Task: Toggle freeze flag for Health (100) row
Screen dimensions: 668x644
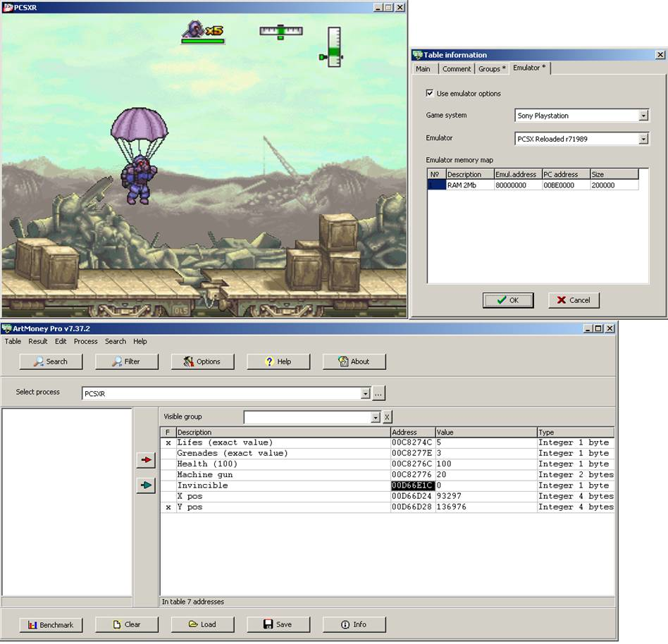Action: 168,464
